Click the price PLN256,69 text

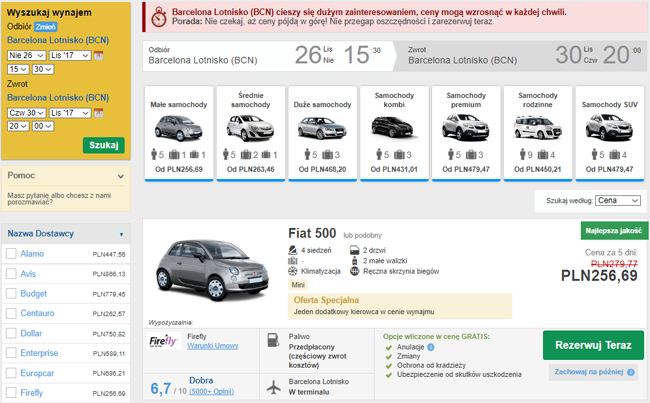pos(599,276)
